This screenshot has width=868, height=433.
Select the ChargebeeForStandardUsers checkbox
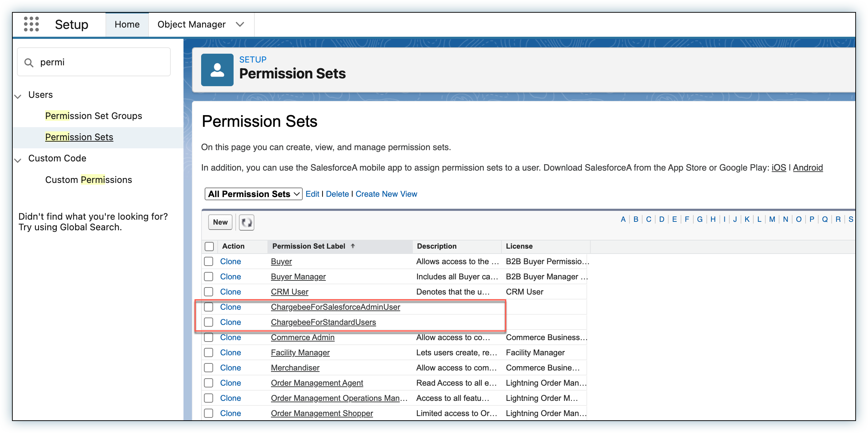point(209,322)
